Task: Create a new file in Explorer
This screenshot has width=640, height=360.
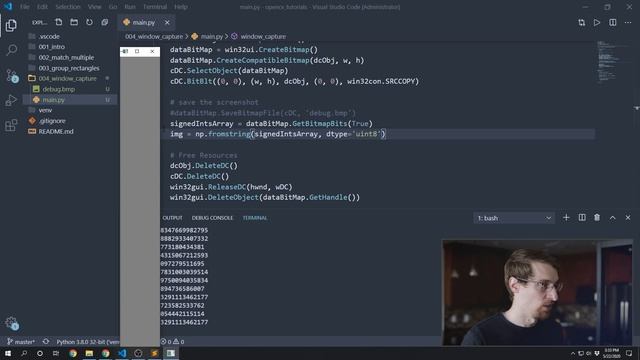Action: [59, 22]
